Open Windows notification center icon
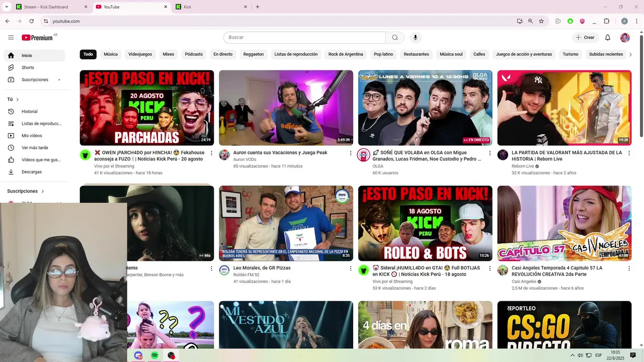Image resolution: width=644 pixels, height=362 pixels. pyautogui.click(x=633, y=355)
